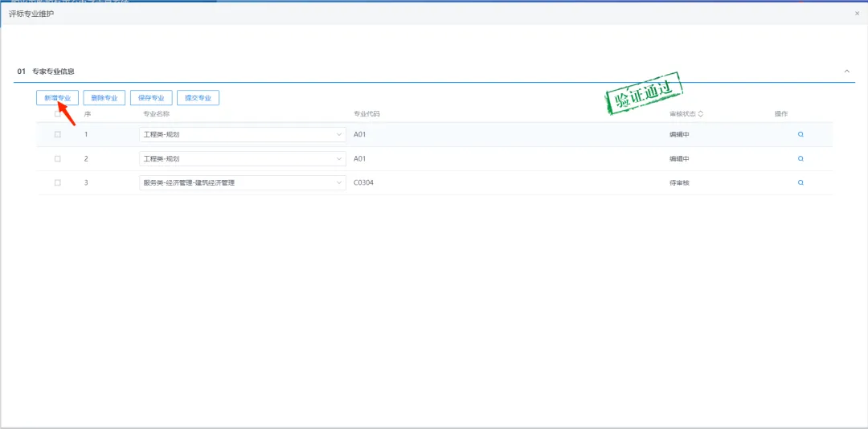Image resolution: width=868 pixels, height=429 pixels.
Task: Tick the select-all header checkbox
Action: 57,114
